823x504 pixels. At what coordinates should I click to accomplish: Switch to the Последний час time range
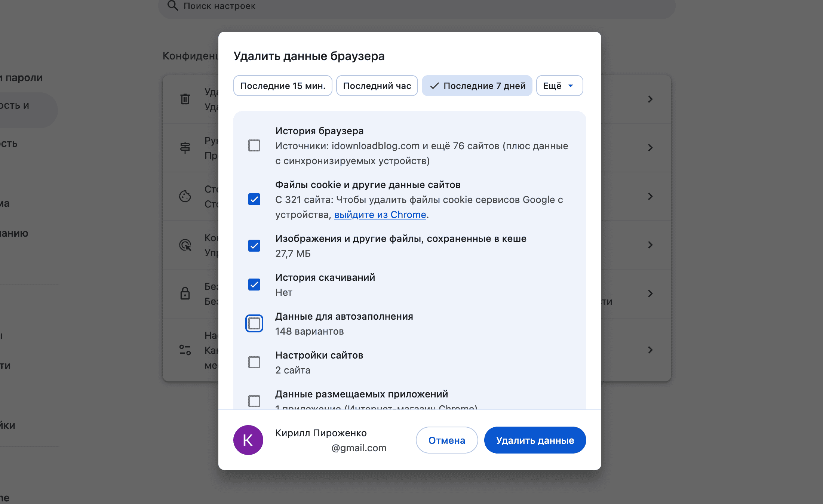[377, 86]
